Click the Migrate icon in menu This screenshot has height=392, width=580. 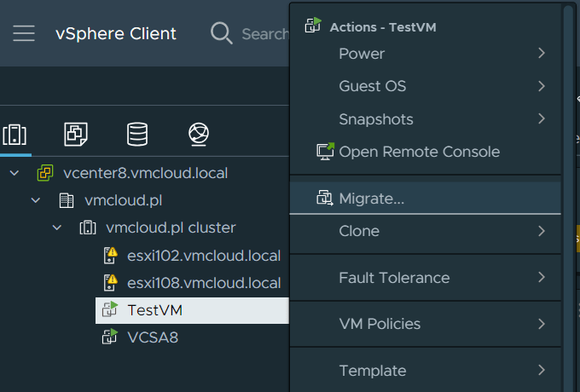coord(325,199)
